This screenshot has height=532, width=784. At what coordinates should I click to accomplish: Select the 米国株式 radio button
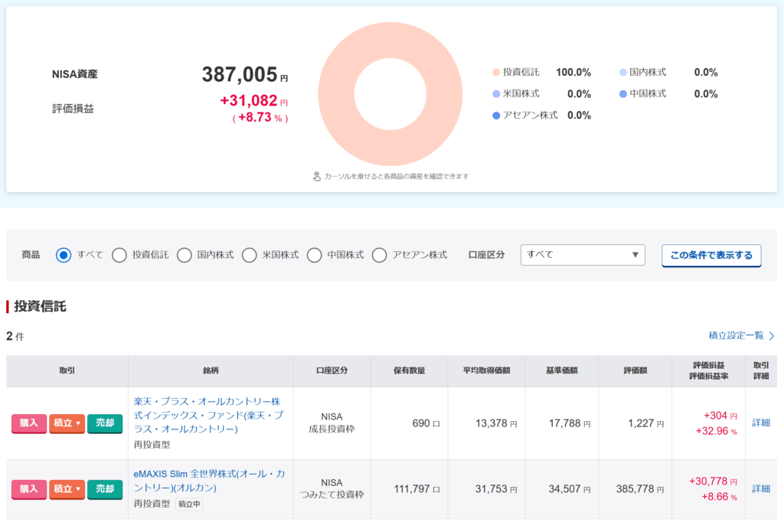(x=250, y=255)
